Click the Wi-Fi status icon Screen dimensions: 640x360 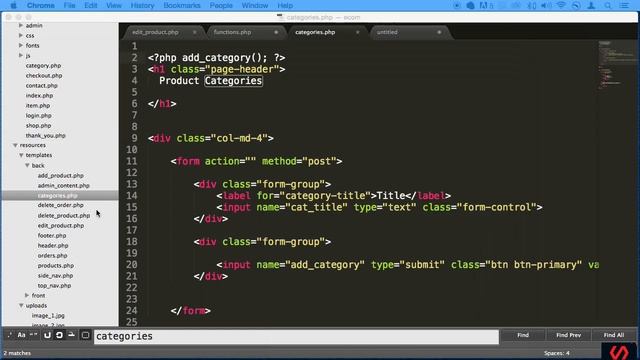point(561,5)
